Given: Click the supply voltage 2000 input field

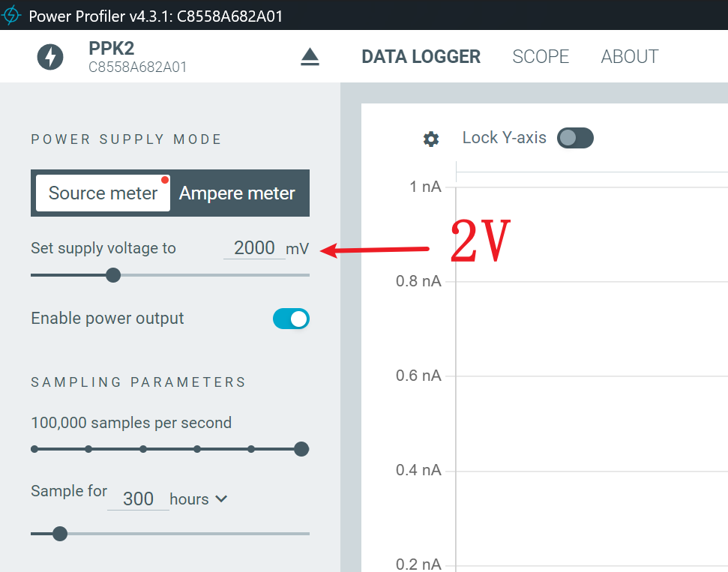Looking at the screenshot, I should [254, 248].
